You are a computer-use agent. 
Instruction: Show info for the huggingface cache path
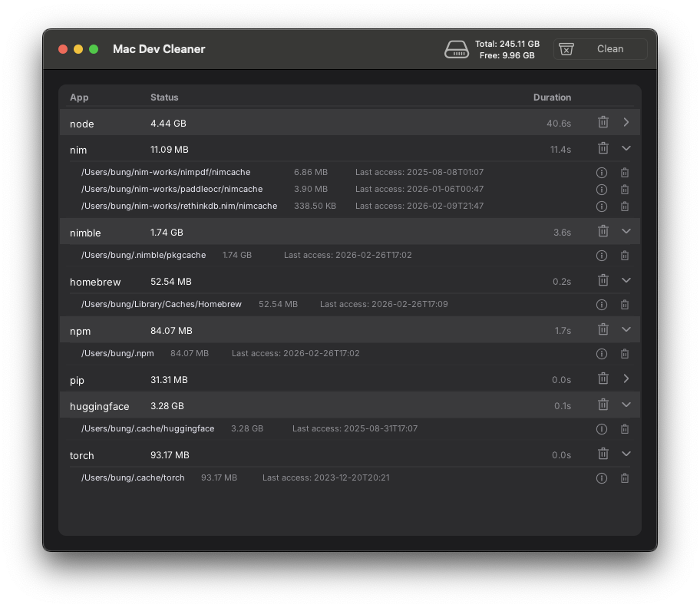point(602,428)
